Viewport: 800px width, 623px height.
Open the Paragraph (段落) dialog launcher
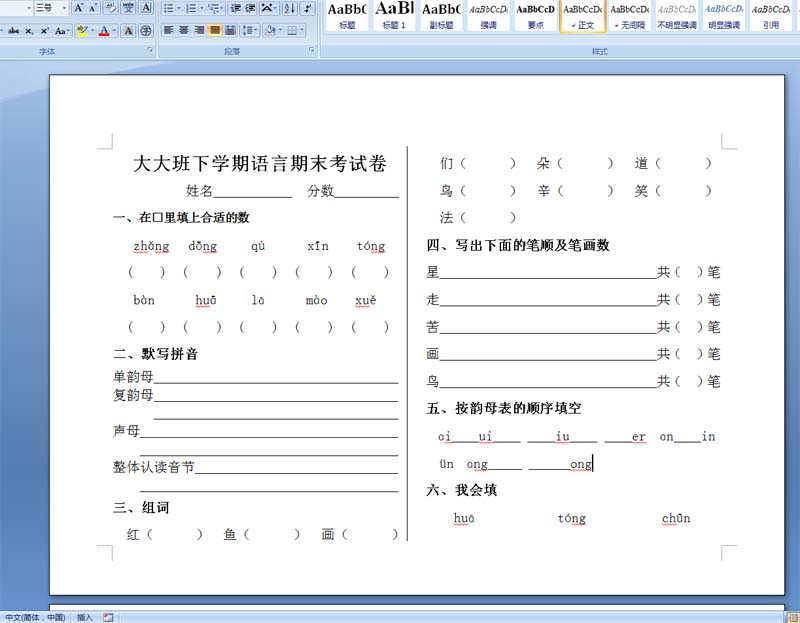[x=312, y=50]
